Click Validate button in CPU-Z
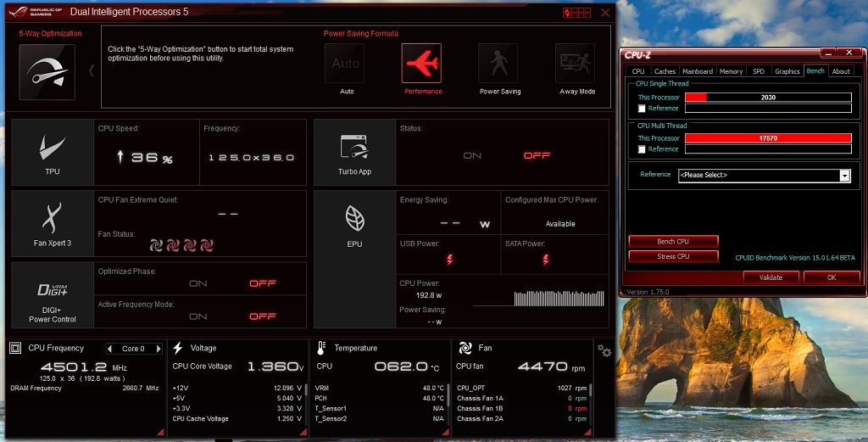The width and height of the screenshot is (868, 442). tap(771, 277)
